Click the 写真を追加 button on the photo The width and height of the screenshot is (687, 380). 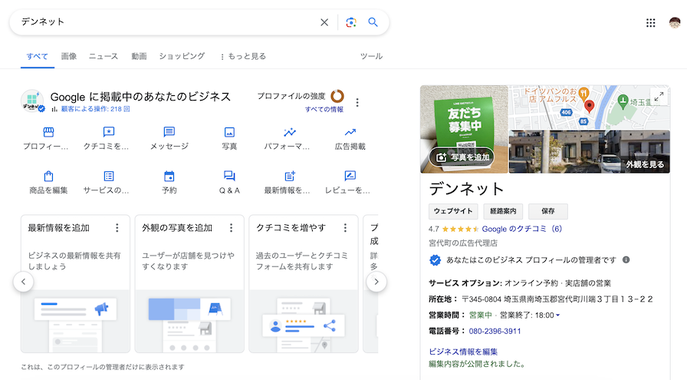click(462, 157)
